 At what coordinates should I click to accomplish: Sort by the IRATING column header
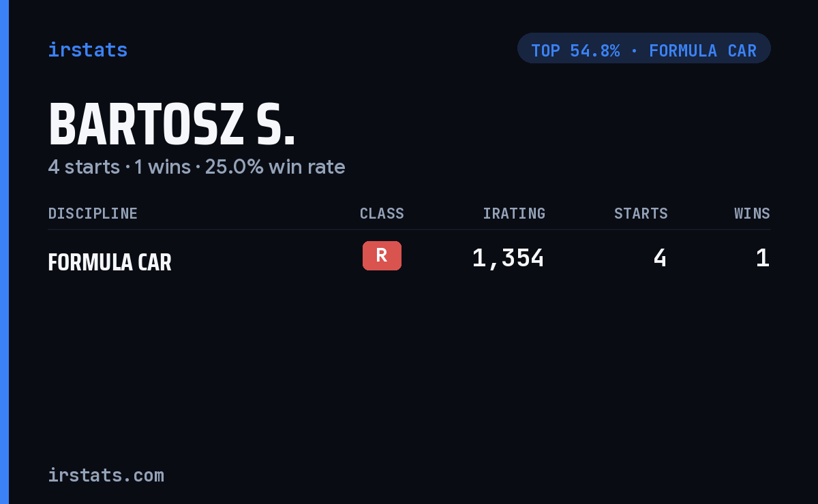(514, 214)
